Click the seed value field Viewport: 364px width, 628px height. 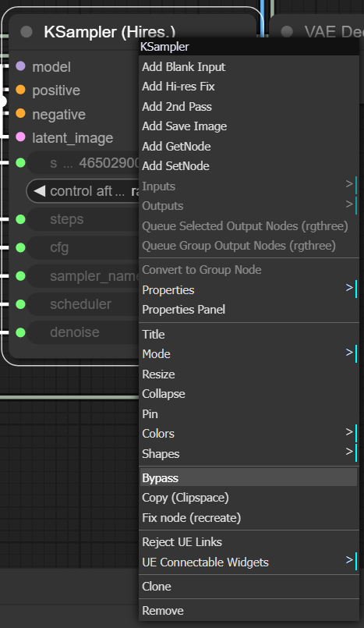83,162
